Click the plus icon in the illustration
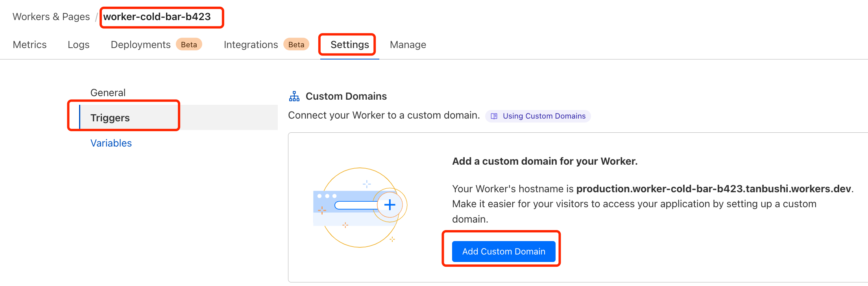The image size is (868, 286). [x=390, y=205]
